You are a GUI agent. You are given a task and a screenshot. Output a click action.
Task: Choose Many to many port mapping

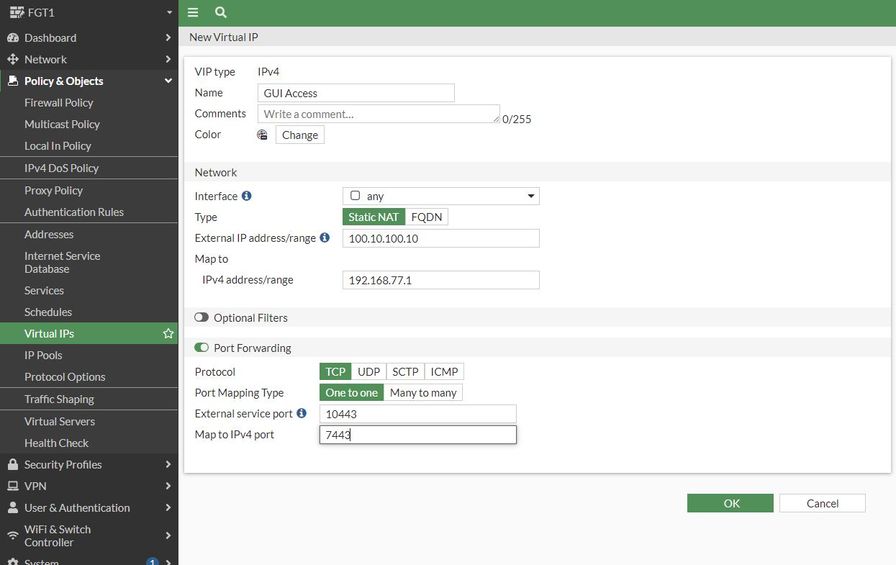click(423, 393)
